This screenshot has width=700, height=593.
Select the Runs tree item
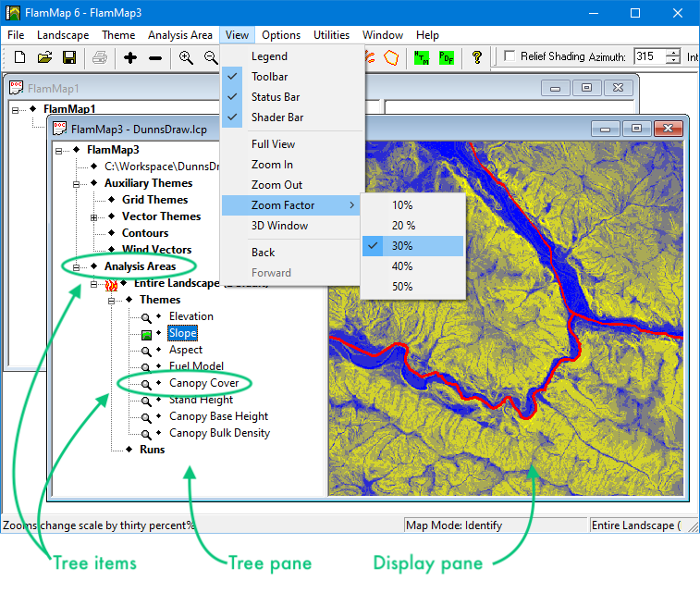click(153, 450)
